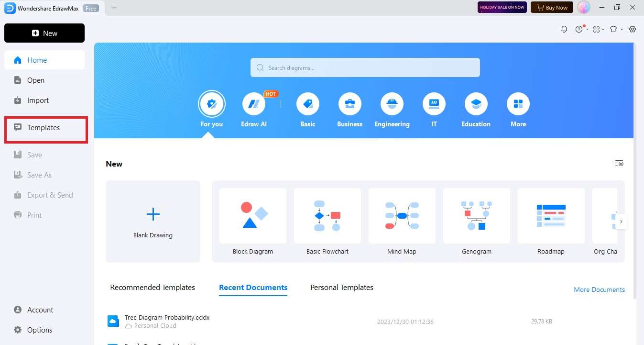Open the More categories icon
Image resolution: width=644 pixels, height=345 pixels.
pos(518,104)
